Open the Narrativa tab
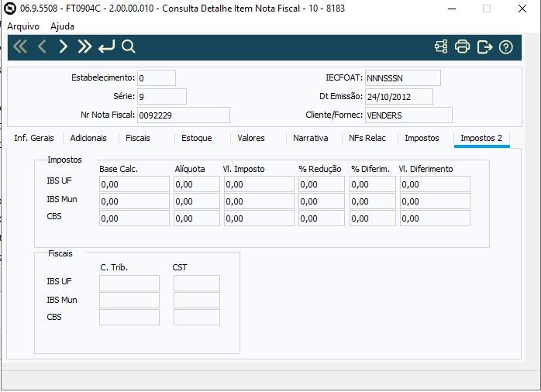 click(x=311, y=138)
